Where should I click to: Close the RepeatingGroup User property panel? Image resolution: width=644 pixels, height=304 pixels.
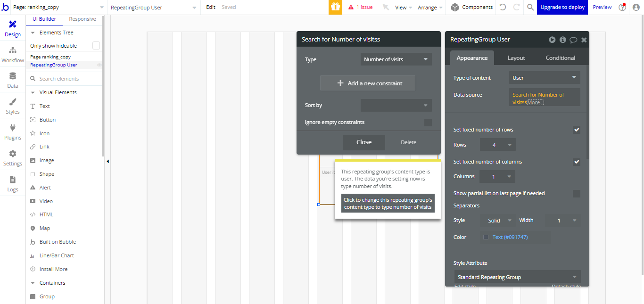tap(584, 40)
